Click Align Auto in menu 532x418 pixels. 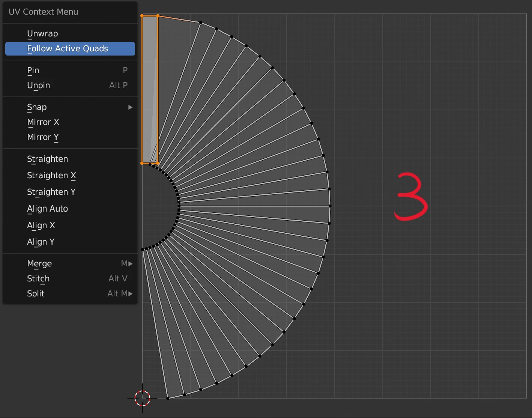click(47, 209)
